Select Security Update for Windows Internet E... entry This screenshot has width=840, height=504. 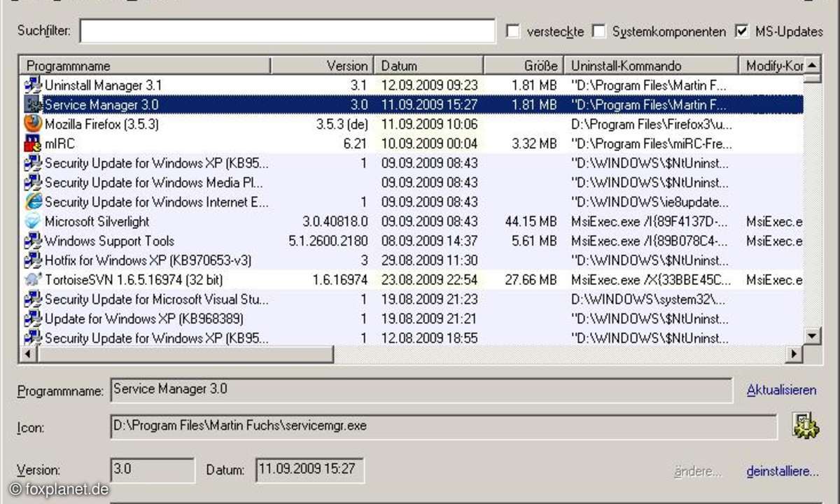click(157, 202)
